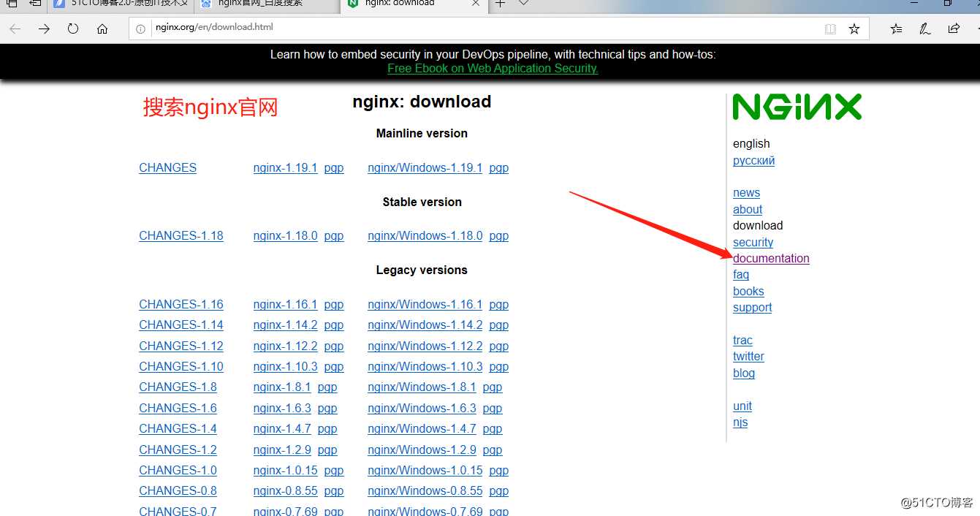The width and height of the screenshot is (980, 516).
Task: Open the documentation link
Action: click(771, 258)
